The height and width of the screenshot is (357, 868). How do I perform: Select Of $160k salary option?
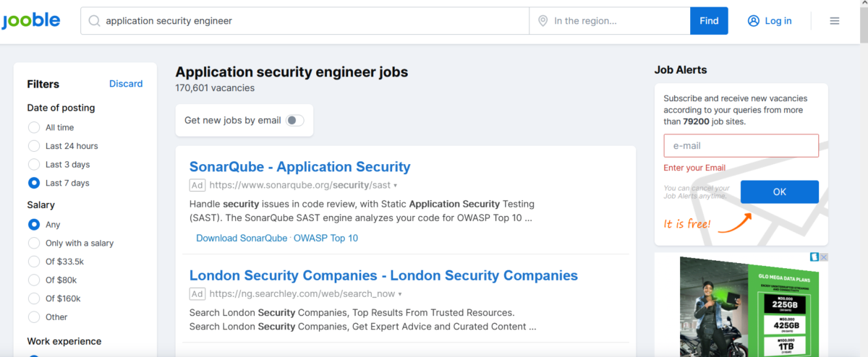pos(34,298)
